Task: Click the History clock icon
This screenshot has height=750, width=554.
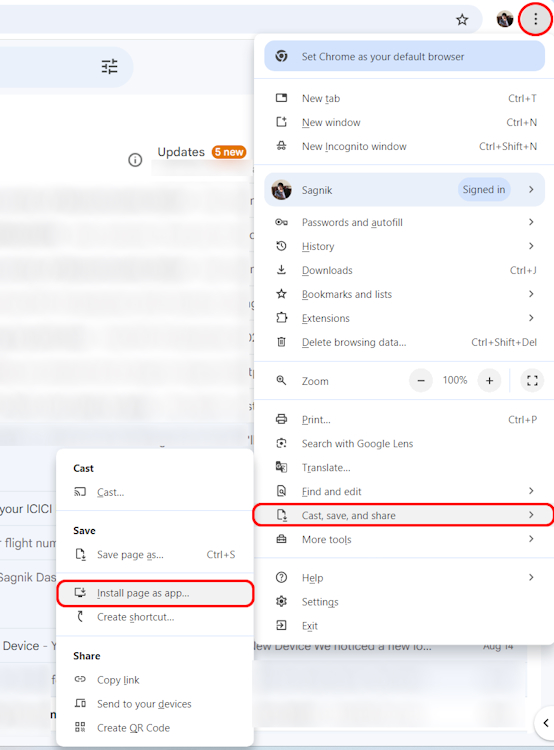Action: click(281, 246)
